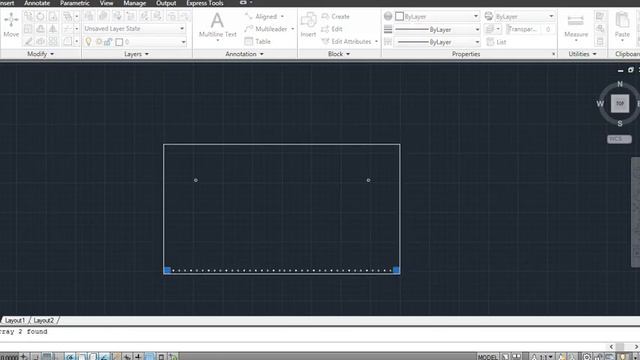Open the Properties panel dialog launcher arrow

pyautogui.click(x=553, y=54)
